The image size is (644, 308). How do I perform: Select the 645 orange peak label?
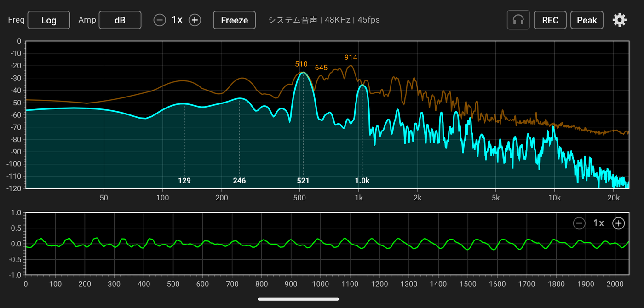[x=321, y=68]
